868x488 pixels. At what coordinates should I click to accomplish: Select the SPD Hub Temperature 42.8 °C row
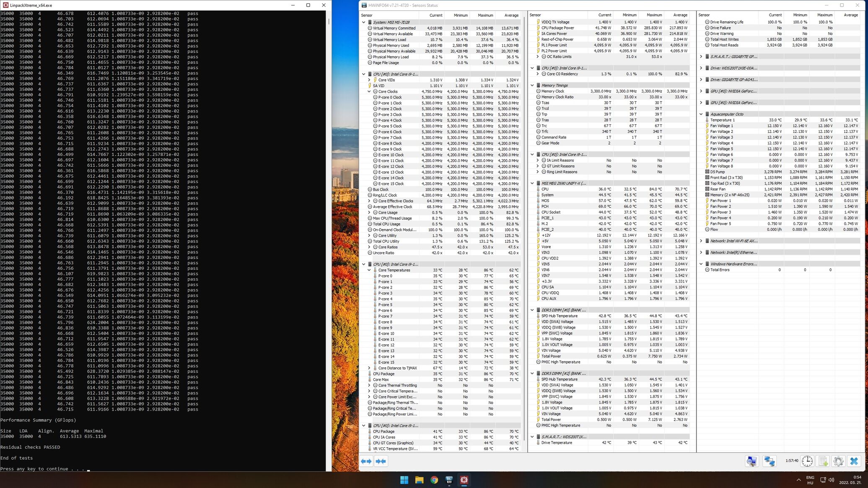coord(609,316)
